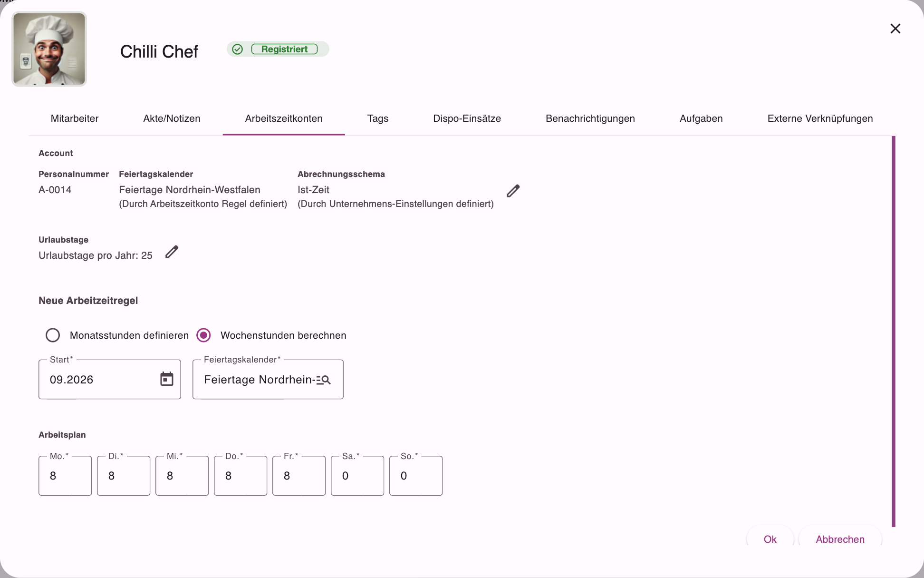The width and height of the screenshot is (924, 578).
Task: Open the Dispo-Einsätze tab
Action: click(x=467, y=118)
